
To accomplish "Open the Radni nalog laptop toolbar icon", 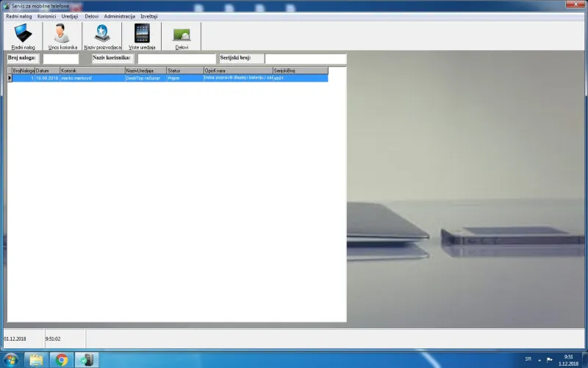I will point(23,36).
